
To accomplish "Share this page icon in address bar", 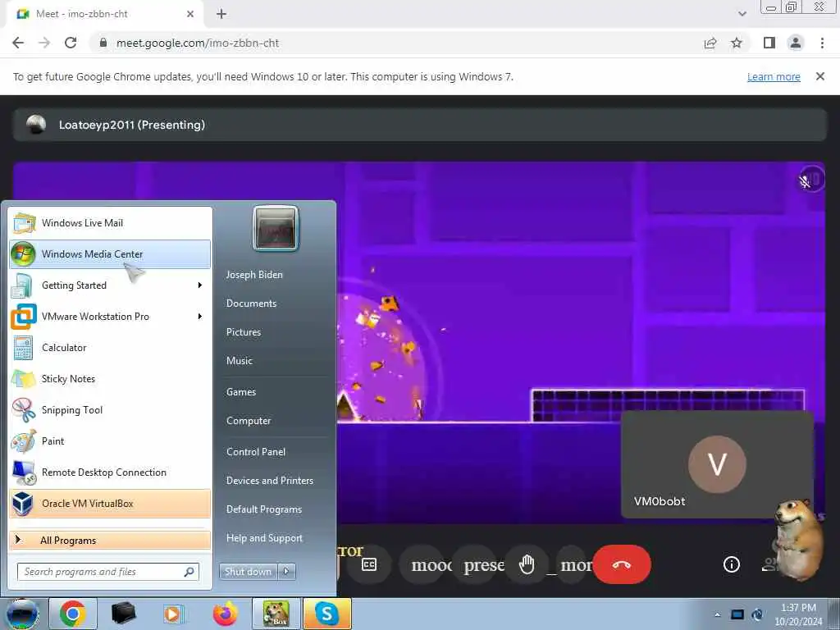I will [x=710, y=43].
